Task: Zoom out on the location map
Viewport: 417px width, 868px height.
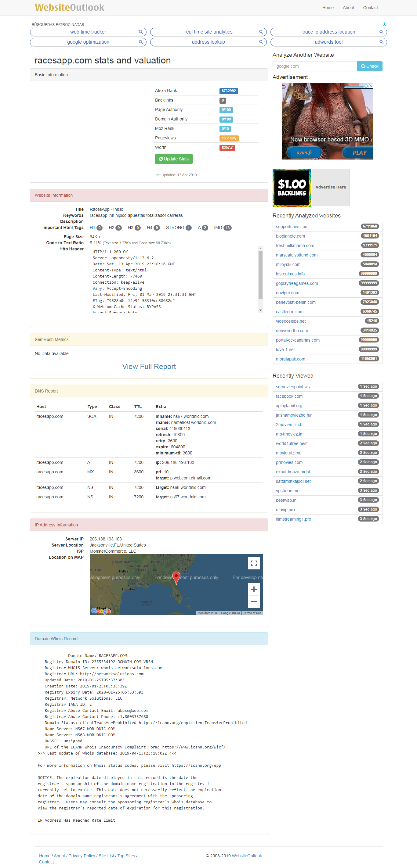Action: tap(254, 601)
